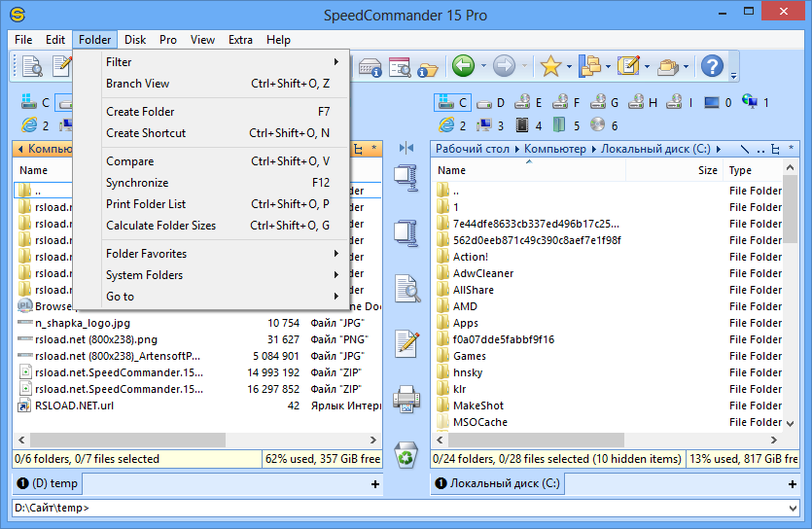The height and width of the screenshot is (529, 812).
Task: Open the yellow star Favorites button
Action: (550, 66)
